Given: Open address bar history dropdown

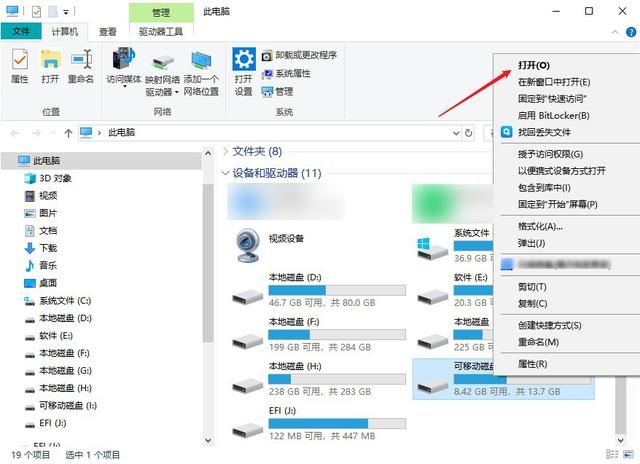Looking at the screenshot, I should [456, 133].
